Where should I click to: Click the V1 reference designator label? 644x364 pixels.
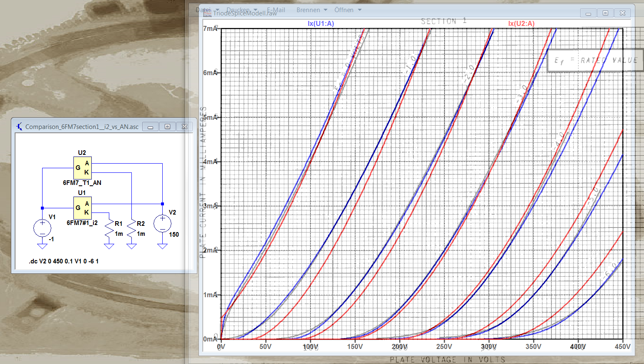tap(52, 217)
